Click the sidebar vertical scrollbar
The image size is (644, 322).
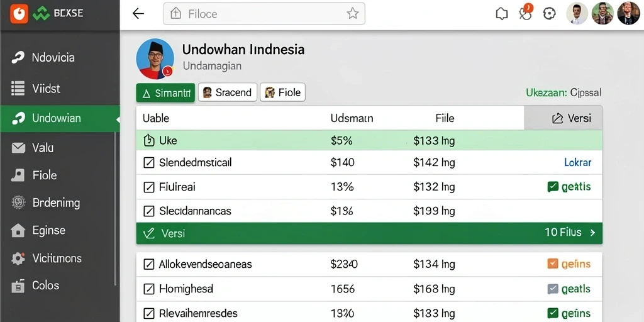pyautogui.click(x=115, y=209)
